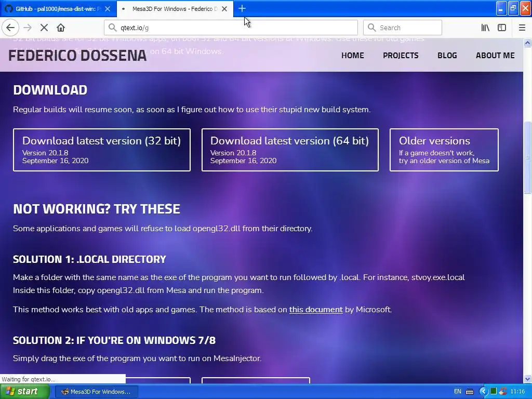Click the DOWNLOAD section heading
The image size is (532, 399).
click(50, 90)
